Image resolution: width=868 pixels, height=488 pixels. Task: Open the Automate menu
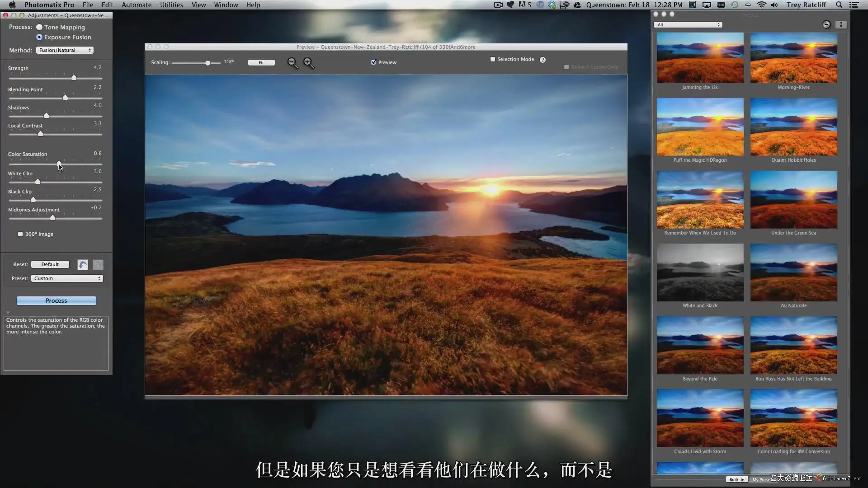point(137,5)
